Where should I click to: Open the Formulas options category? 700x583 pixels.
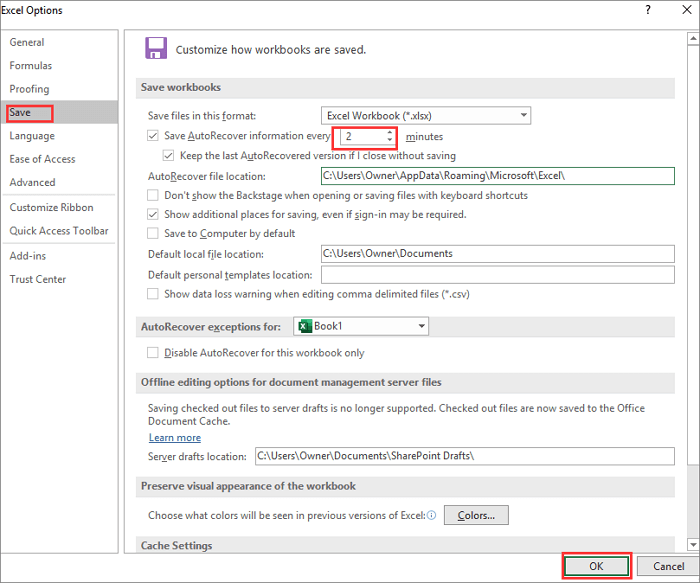pyautogui.click(x=31, y=66)
